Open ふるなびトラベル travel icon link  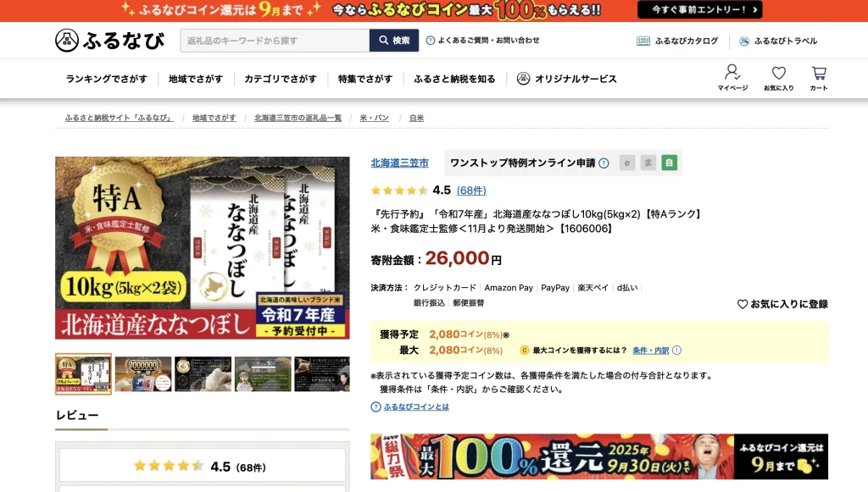coord(744,41)
